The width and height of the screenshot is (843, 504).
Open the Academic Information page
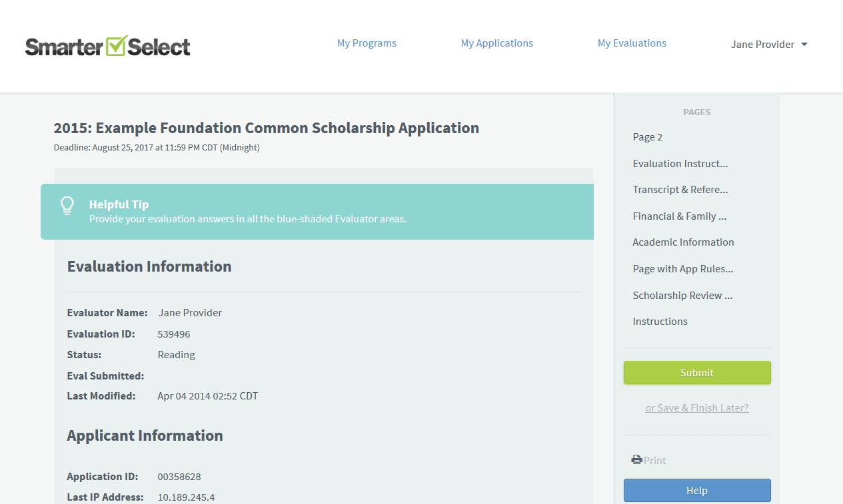[683, 242]
